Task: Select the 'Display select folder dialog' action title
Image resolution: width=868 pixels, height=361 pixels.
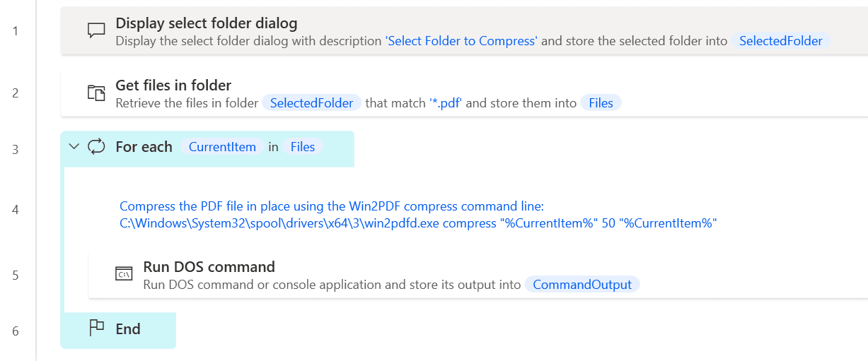Action: click(207, 23)
